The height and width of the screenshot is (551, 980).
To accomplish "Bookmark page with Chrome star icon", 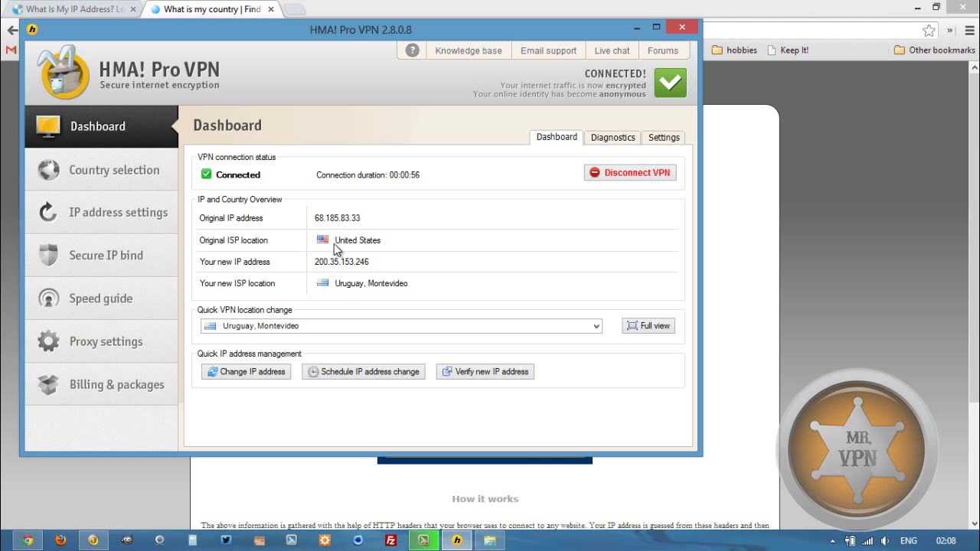I will 929,31.
